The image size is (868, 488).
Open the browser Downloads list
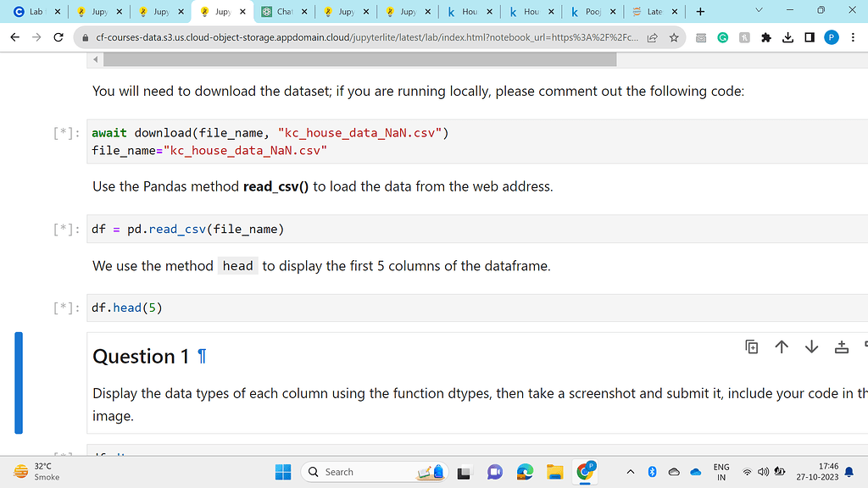click(x=787, y=38)
